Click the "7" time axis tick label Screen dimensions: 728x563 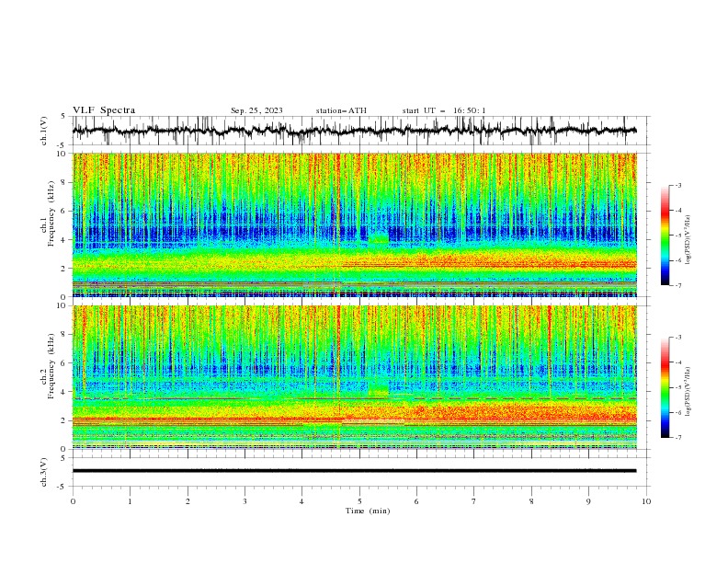pyautogui.click(x=474, y=501)
